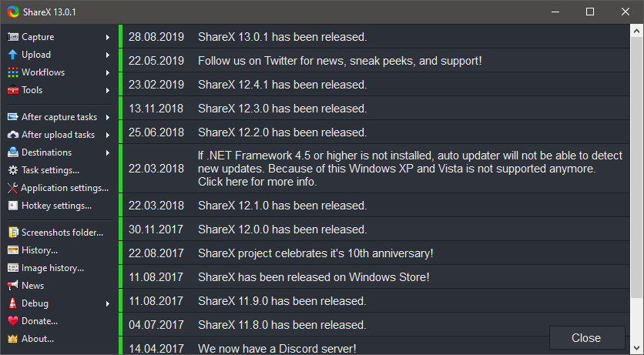Open the Image history menu item
This screenshot has height=355, width=644.
pos(52,267)
